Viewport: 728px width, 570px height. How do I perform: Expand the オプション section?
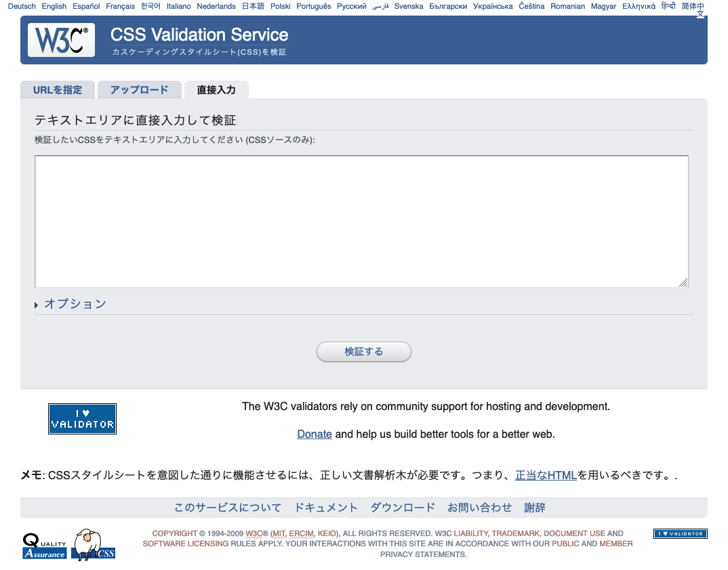[75, 304]
